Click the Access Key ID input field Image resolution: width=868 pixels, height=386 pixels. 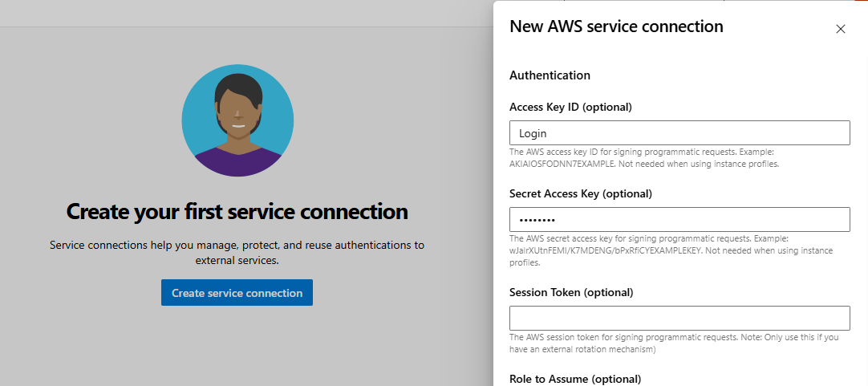(x=679, y=133)
